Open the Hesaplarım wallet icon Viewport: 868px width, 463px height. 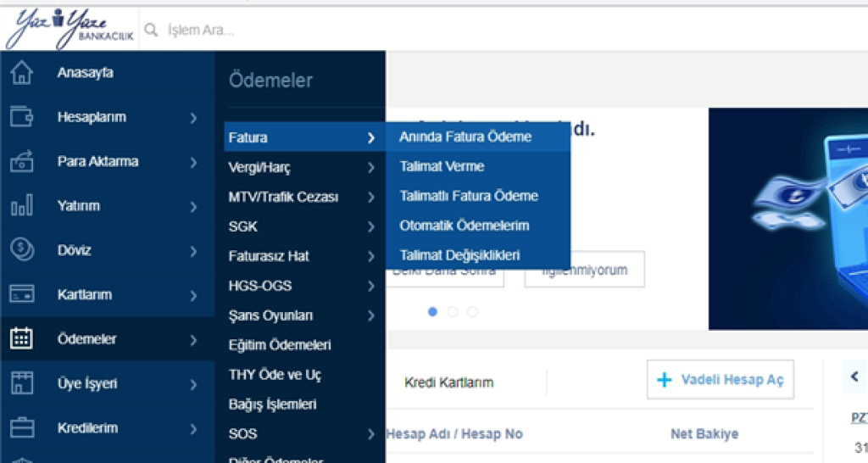click(21, 117)
